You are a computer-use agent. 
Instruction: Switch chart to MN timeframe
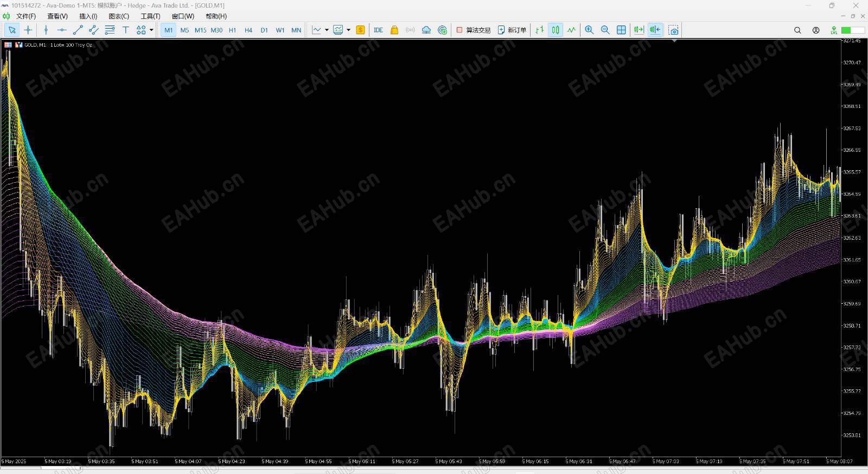click(296, 30)
